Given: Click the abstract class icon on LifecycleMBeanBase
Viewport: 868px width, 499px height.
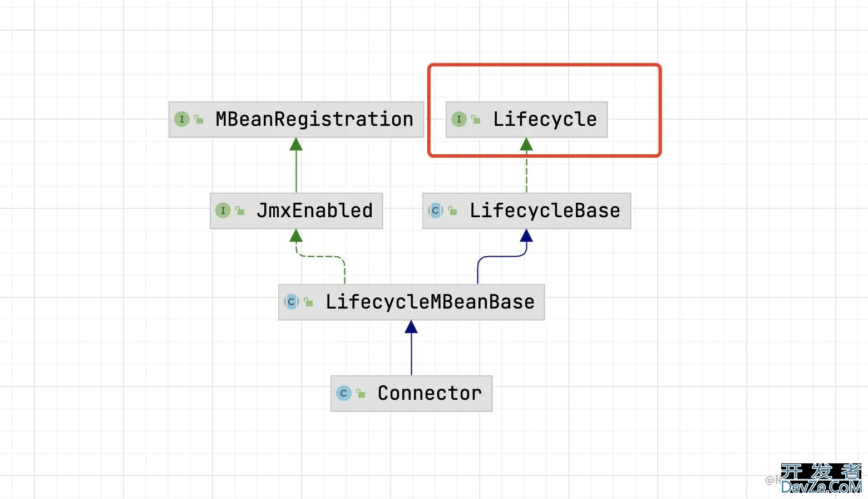Looking at the screenshot, I should point(292,302).
